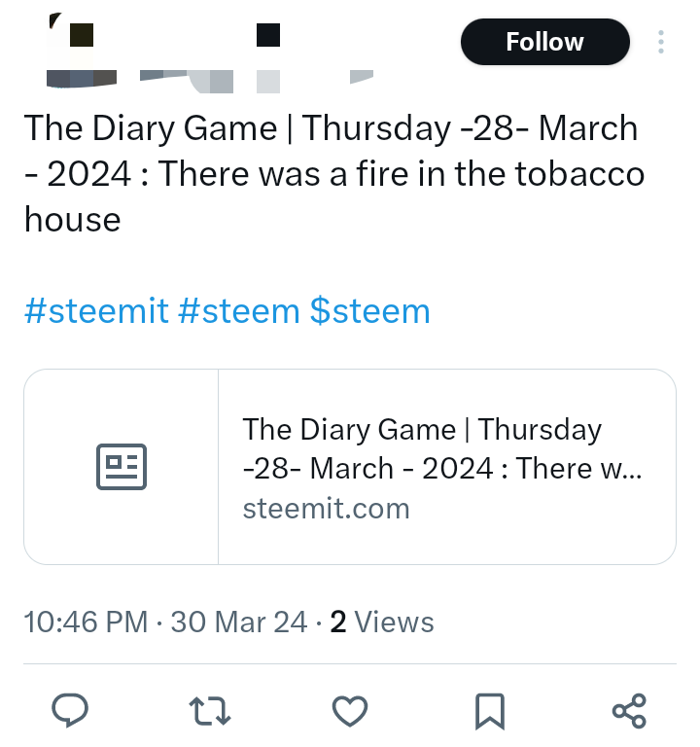This screenshot has height=747, width=700.
Task: Open the #steem hashtag
Action: [x=239, y=311]
